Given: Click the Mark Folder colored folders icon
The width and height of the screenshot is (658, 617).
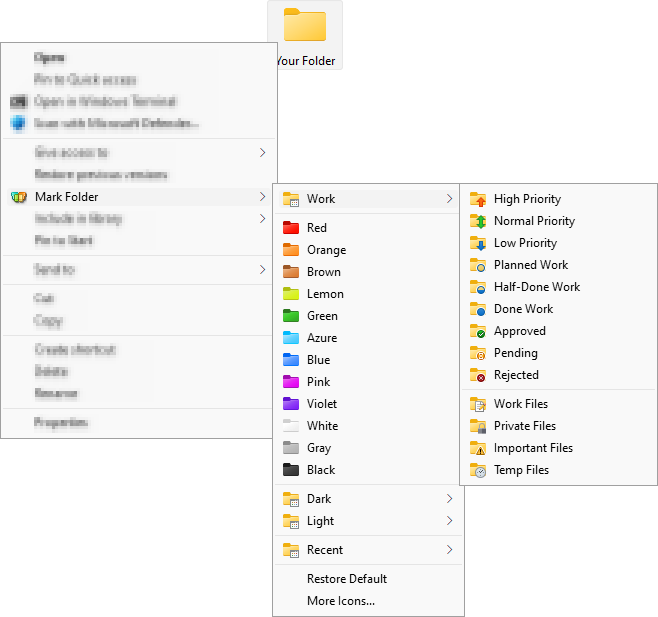Looking at the screenshot, I should pos(18,197).
